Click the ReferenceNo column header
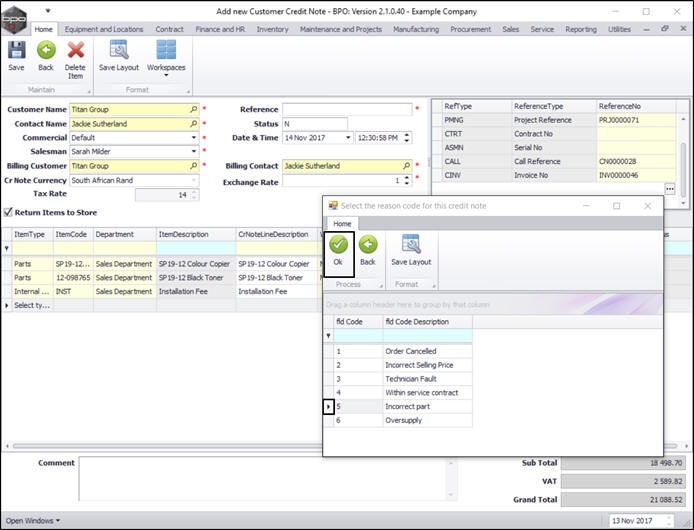This screenshot has height=530, width=694. point(636,106)
